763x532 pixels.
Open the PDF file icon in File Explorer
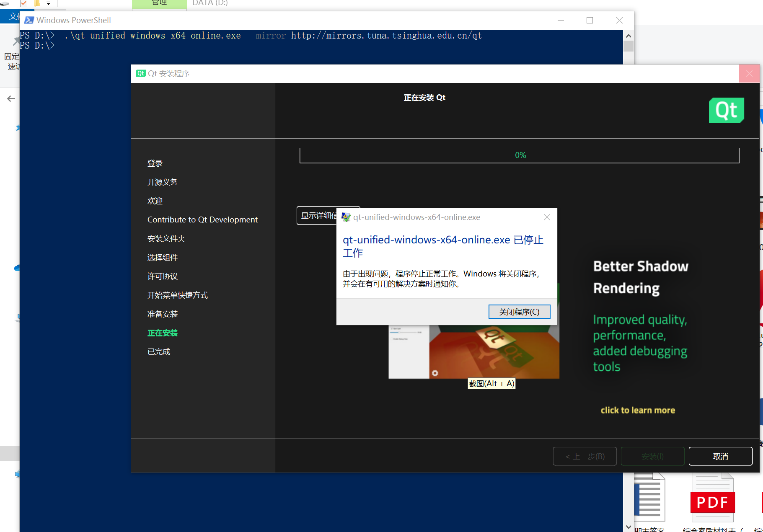click(713, 498)
